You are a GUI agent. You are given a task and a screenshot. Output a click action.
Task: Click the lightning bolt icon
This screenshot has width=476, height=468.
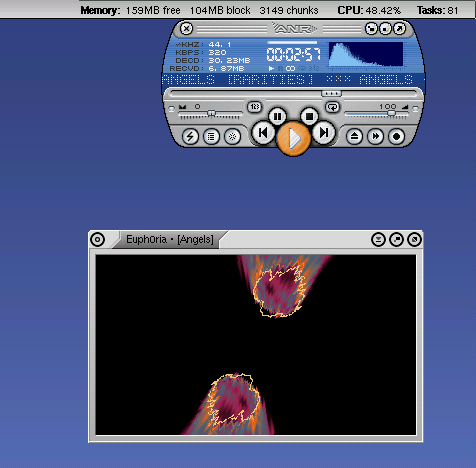click(x=190, y=136)
